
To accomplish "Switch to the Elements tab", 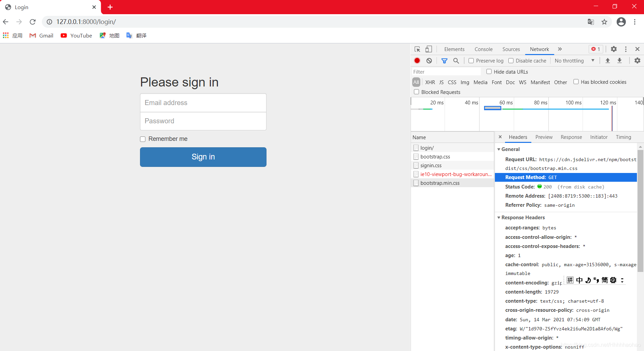I will (454, 49).
